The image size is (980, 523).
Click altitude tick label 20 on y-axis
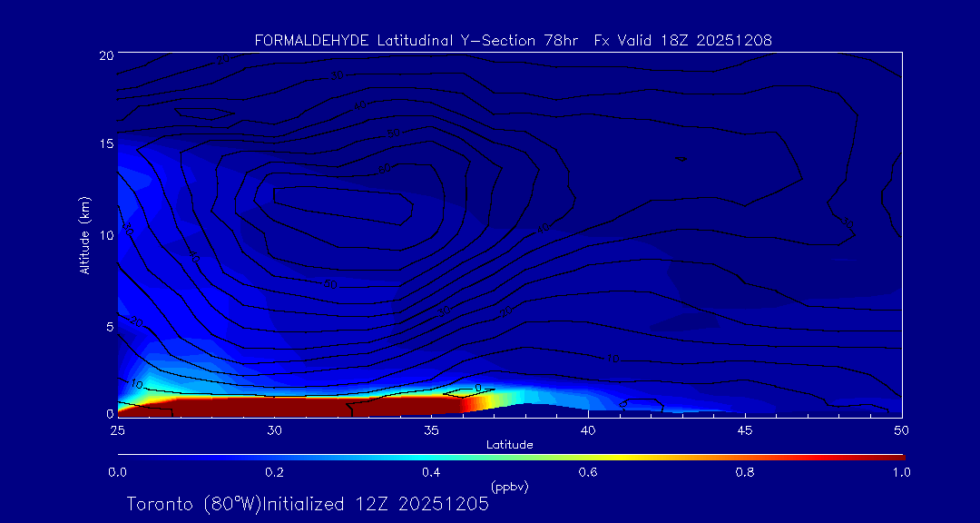(105, 54)
